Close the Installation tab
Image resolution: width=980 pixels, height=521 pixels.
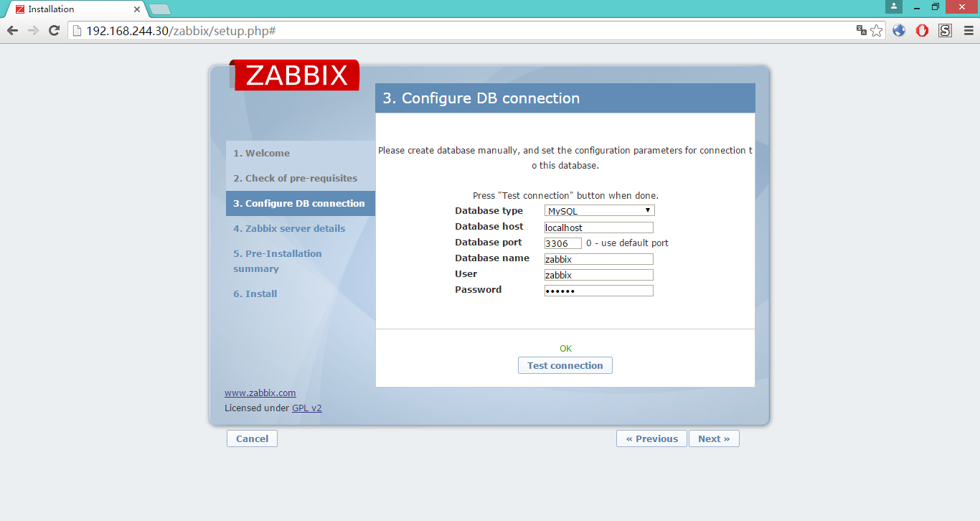point(137,9)
